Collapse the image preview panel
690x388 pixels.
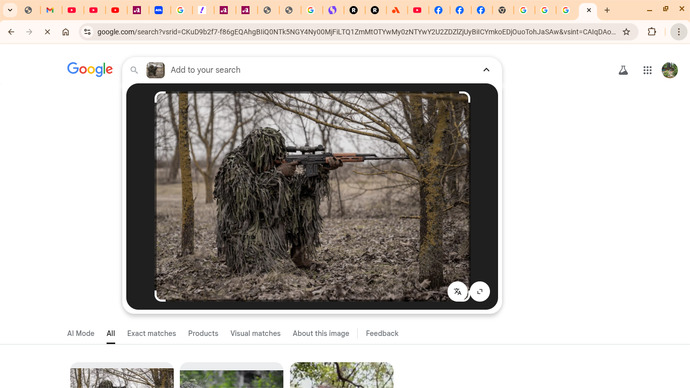[486, 70]
